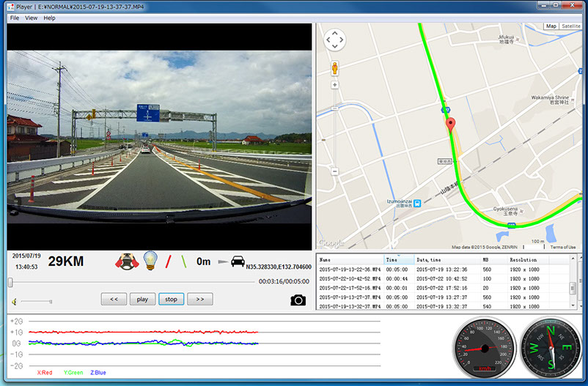Sort file list by Time column

(400, 260)
